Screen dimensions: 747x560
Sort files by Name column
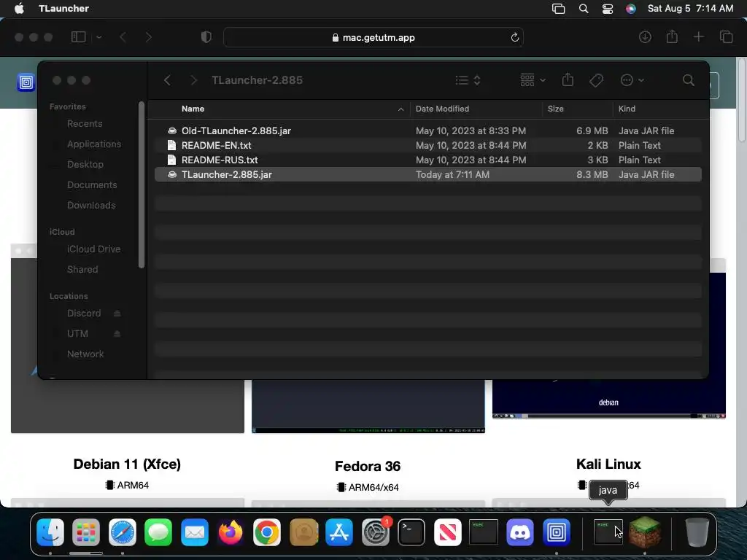[193, 109]
